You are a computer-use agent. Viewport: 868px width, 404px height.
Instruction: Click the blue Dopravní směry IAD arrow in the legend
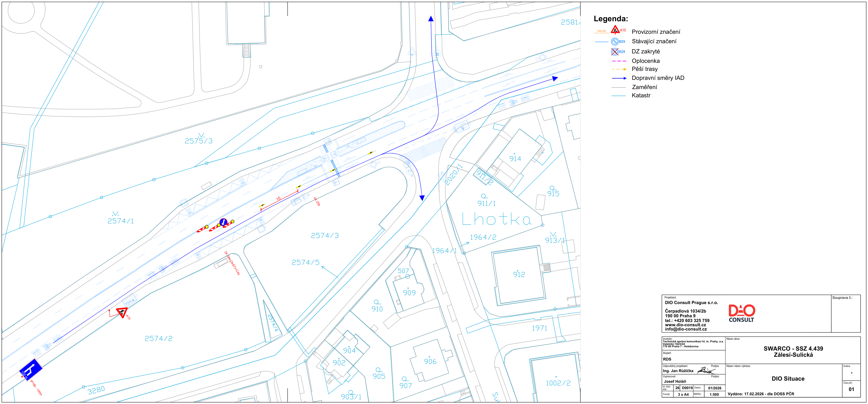(619, 78)
